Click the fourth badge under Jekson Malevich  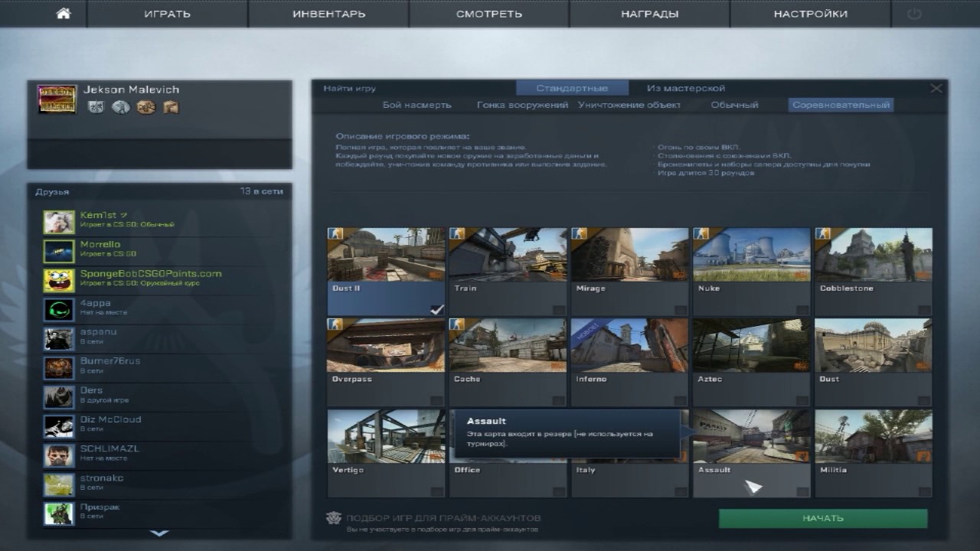coord(171,107)
